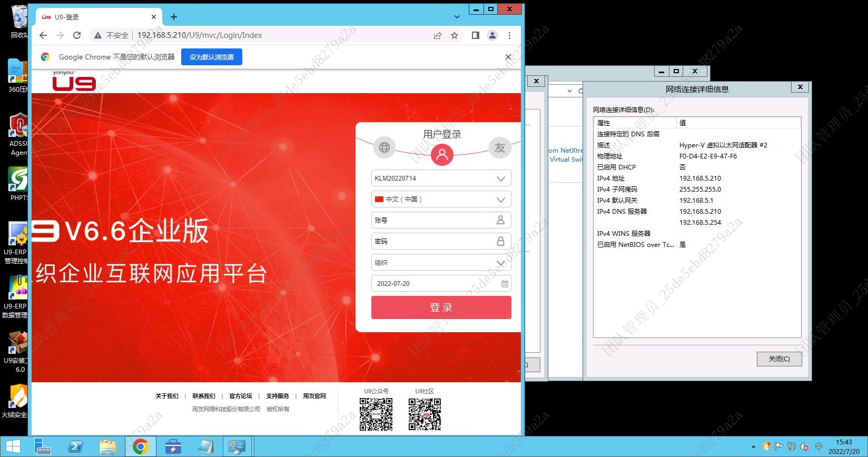Select the user login avatar icon
Screen dimensions: 868x457
pyautogui.click(x=442, y=154)
